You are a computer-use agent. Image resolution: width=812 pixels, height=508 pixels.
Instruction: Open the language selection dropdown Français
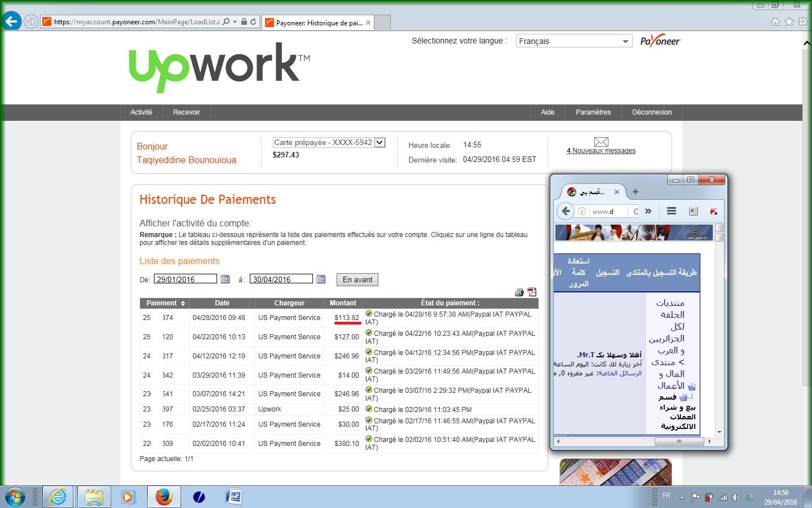point(573,41)
